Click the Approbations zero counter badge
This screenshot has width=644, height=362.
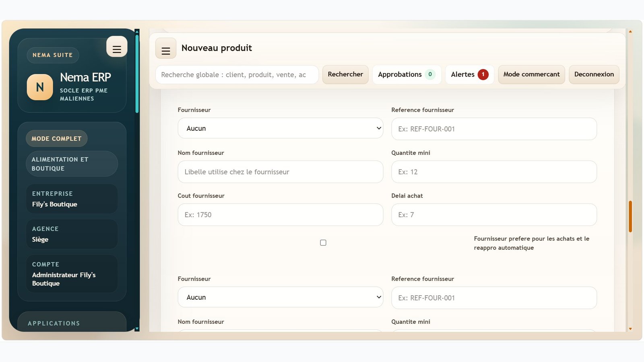[x=430, y=74]
